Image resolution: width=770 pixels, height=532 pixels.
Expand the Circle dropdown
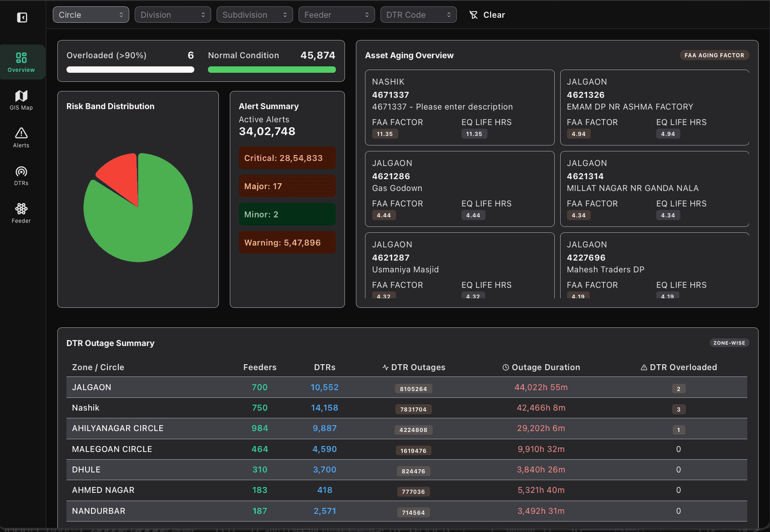[x=91, y=15]
